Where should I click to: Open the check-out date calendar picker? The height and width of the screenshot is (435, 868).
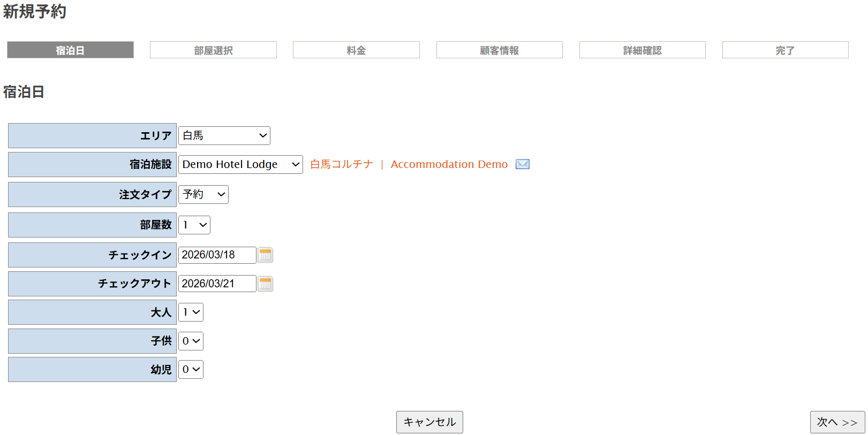(266, 284)
